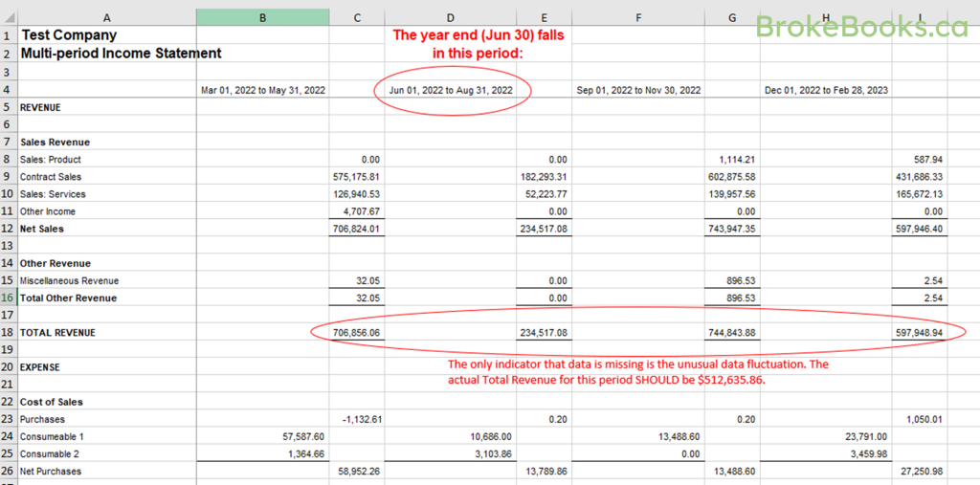This screenshot has height=485, width=980.
Task: Select the "Dec 01, 2022 to Feb 28, 2023" heading
Action: (826, 90)
